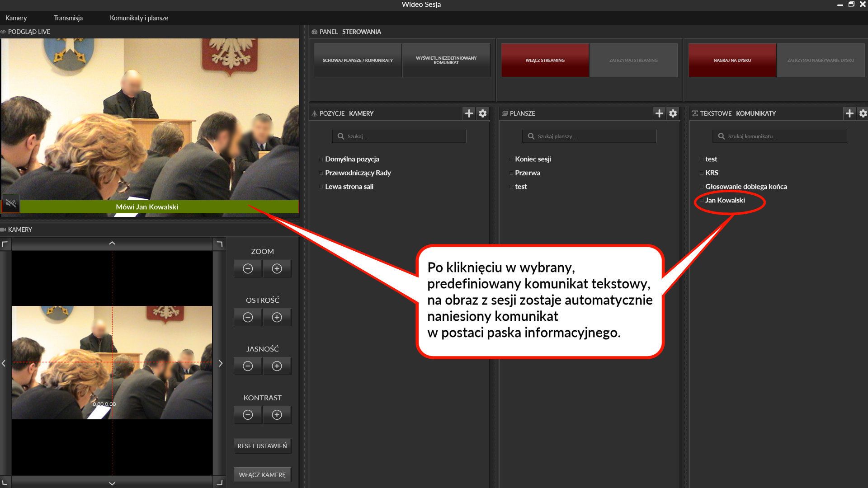
Task: Open plansze settings gear
Action: [x=673, y=113]
